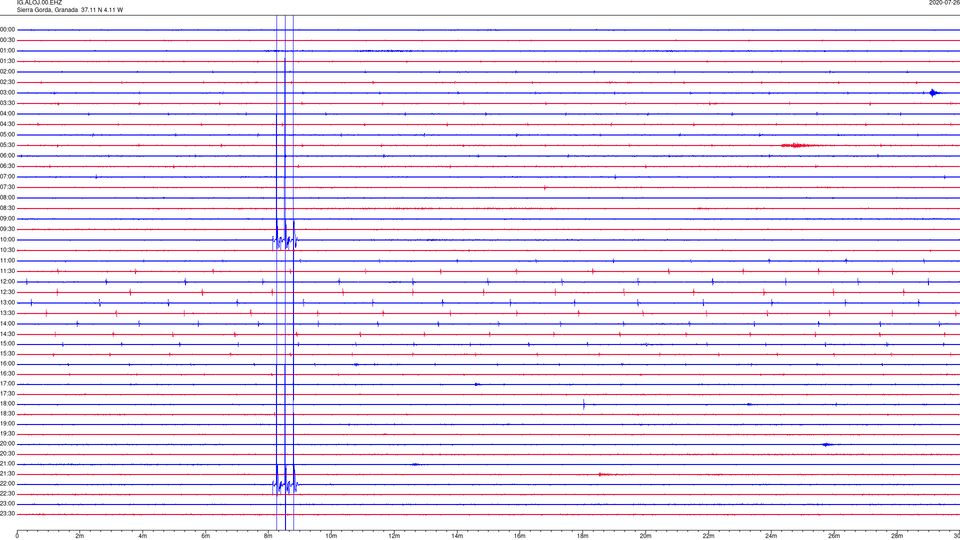Click the red seismic event on 05:30 trace
The image size is (960, 540).
796,145
